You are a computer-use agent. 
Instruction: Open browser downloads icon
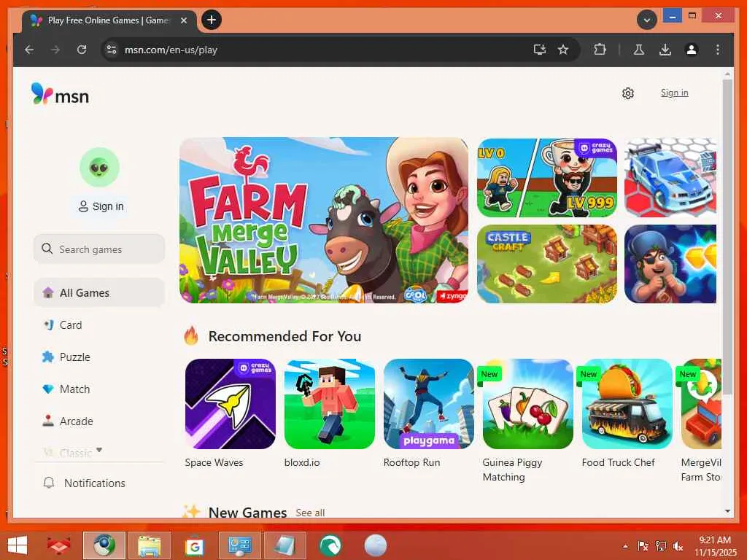pyautogui.click(x=665, y=50)
